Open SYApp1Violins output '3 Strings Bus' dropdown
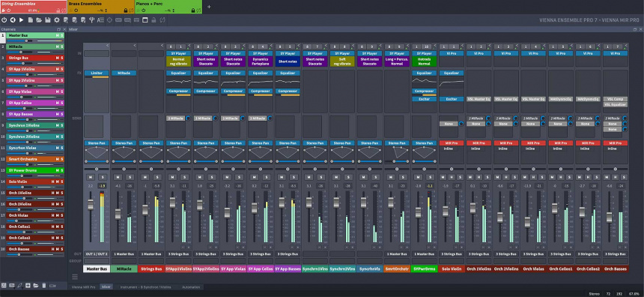 pos(179,254)
